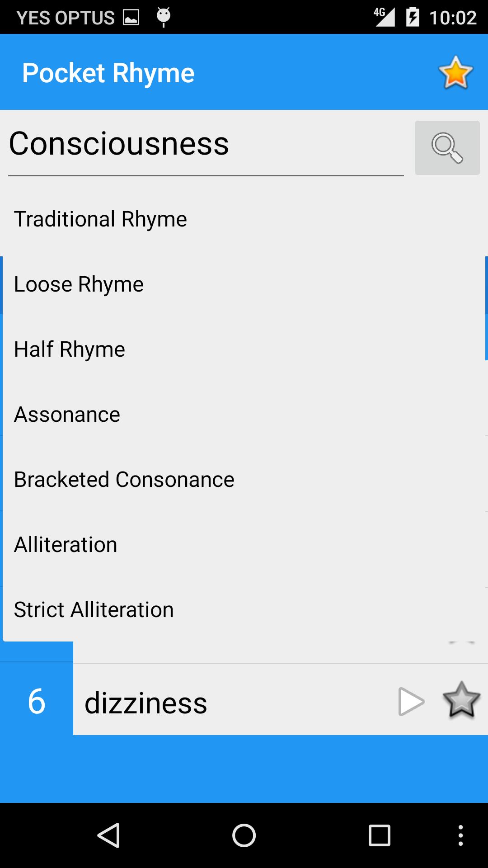Tap the Android debug notification icon
This screenshot has height=868, width=488.
[164, 17]
